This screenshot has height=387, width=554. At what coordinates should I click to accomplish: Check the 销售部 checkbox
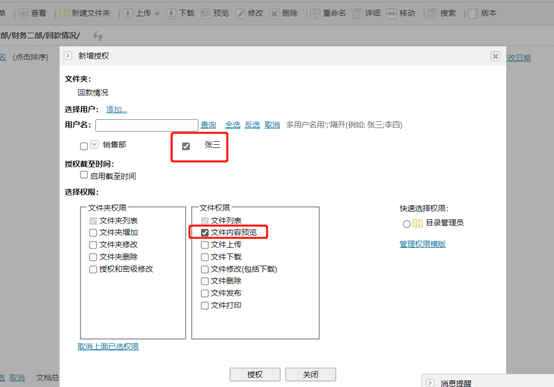click(x=84, y=146)
